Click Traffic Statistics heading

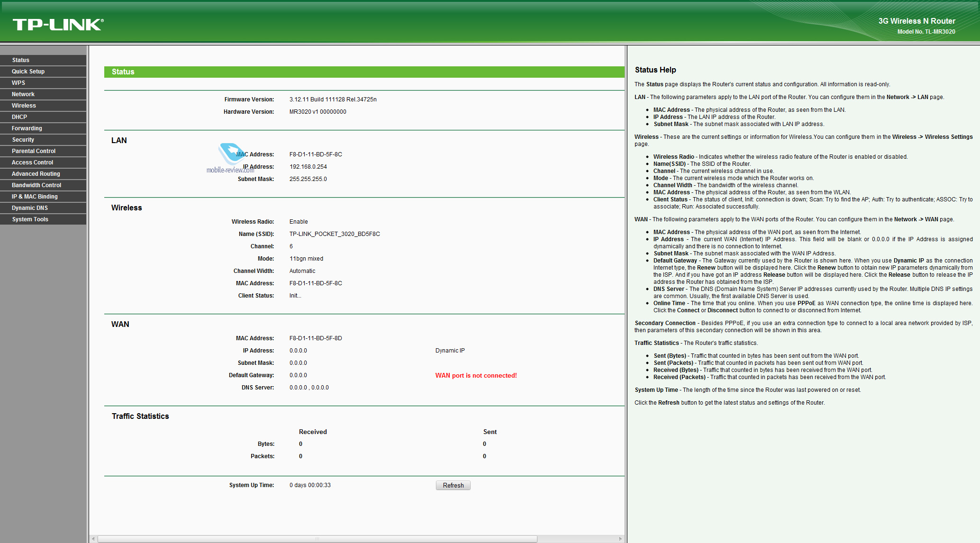[140, 416]
